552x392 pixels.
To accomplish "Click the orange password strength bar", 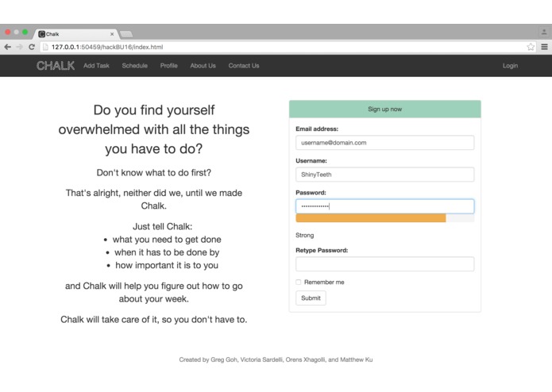I will tap(371, 218).
